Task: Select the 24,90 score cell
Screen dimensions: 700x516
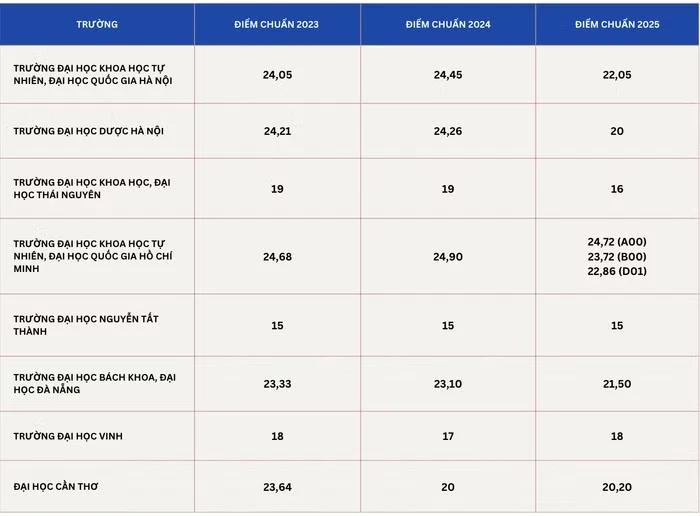Action: 448,257
